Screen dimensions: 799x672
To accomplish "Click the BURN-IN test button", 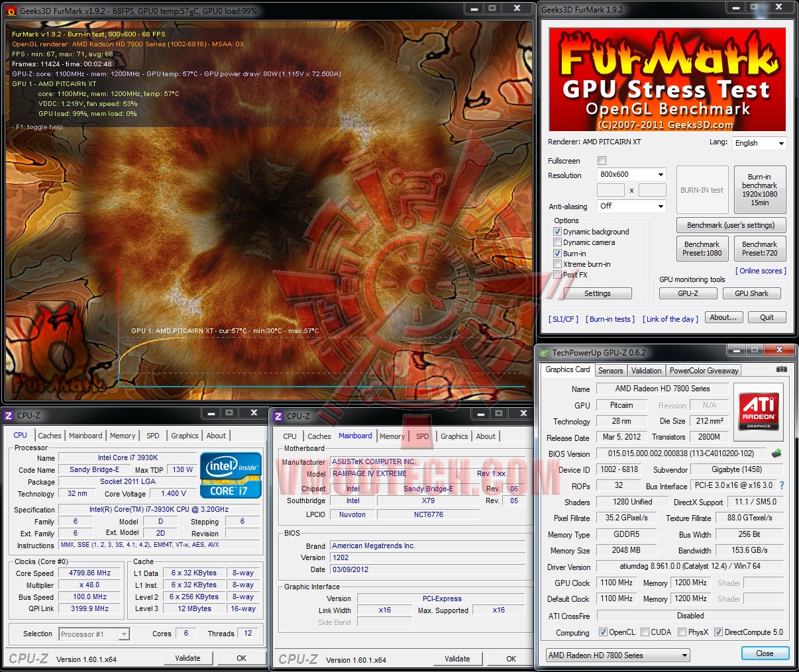I will (702, 190).
